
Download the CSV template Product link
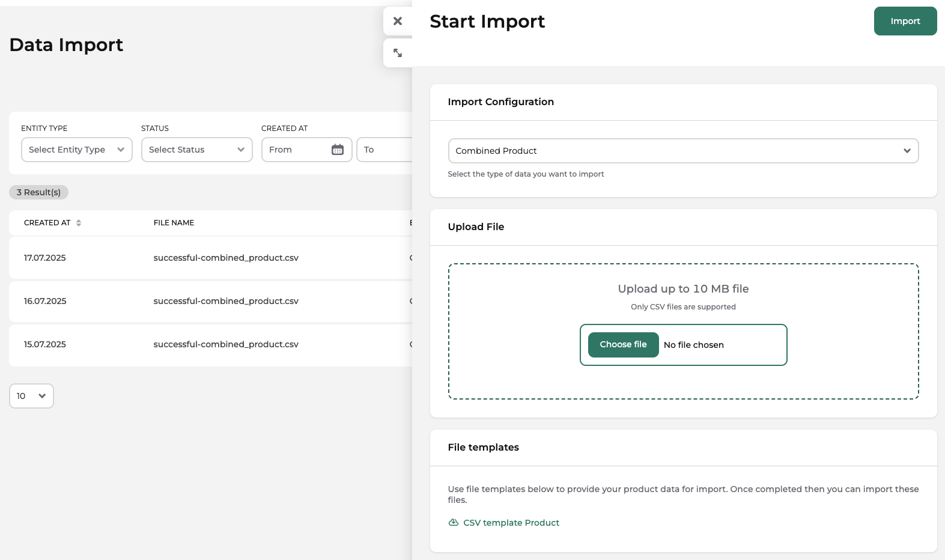pyautogui.click(x=511, y=523)
